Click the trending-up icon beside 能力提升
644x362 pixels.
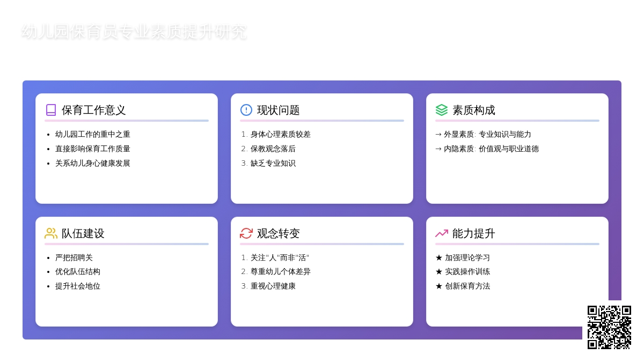[x=442, y=233]
